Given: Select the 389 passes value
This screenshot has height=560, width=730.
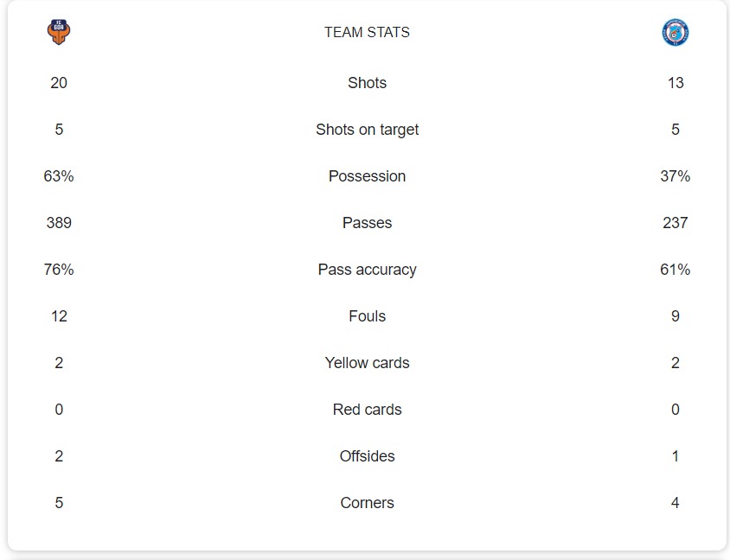Looking at the screenshot, I should click(59, 223).
